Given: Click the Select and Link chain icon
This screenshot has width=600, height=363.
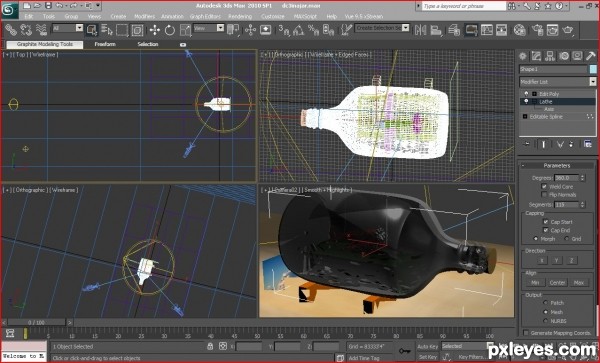Looking at the screenshot, I should 11,30.
